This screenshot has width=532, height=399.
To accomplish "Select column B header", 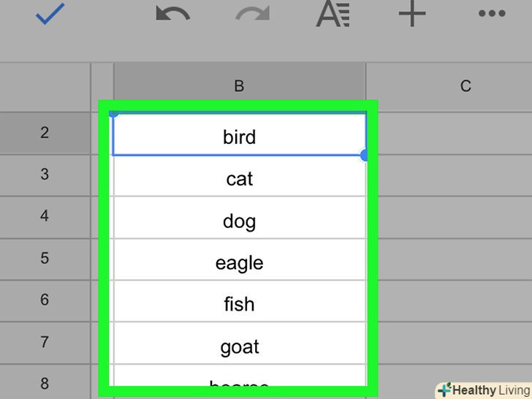I will coord(239,86).
